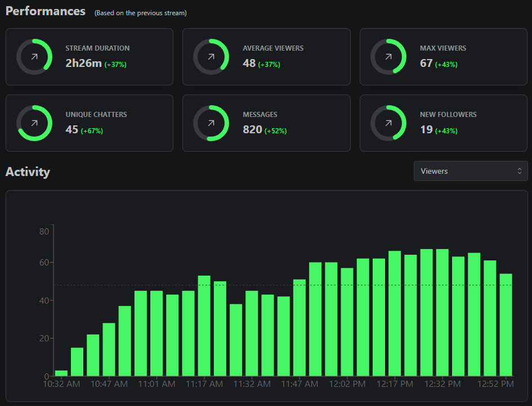Click the 80 label on the y-axis
The height and width of the screenshot is (406, 532).
pos(44,232)
